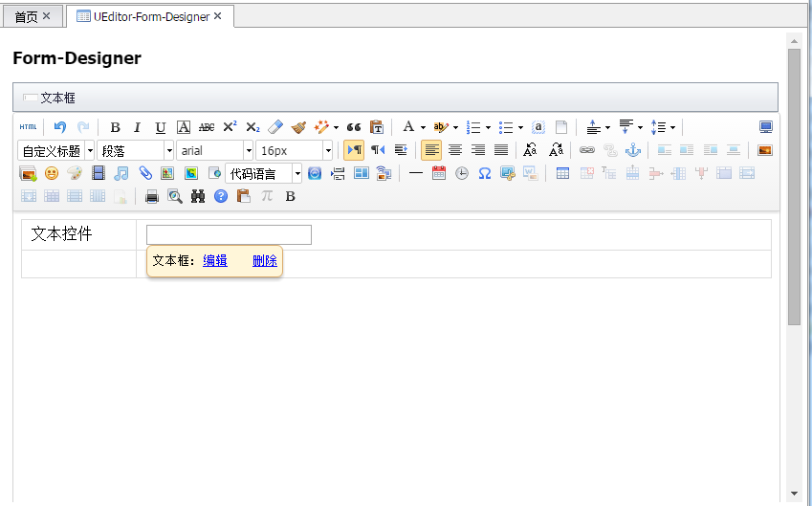Set right-to-left text direction

(378, 150)
